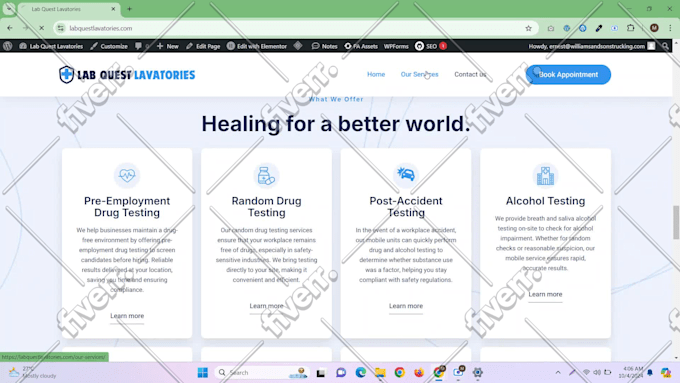Open a new browser tab with plus
Image resolution: width=680 pixels, height=383 pixels.
coord(129,9)
